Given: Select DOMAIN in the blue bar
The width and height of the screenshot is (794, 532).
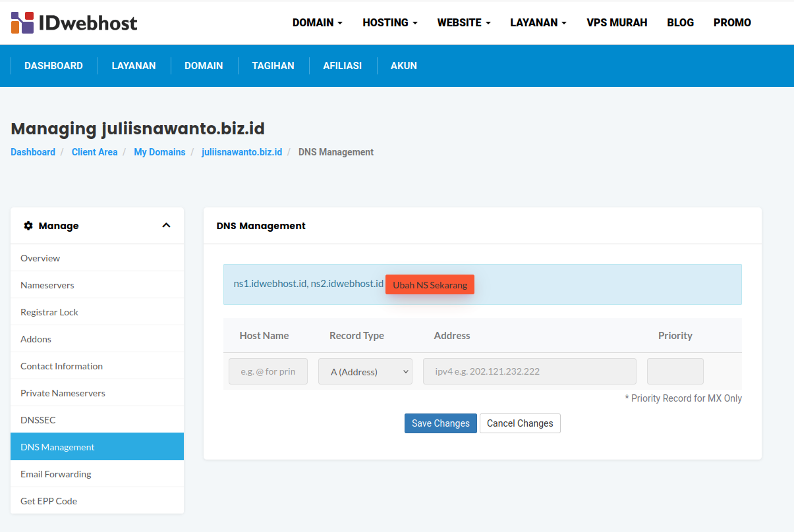Looking at the screenshot, I should click(x=204, y=66).
